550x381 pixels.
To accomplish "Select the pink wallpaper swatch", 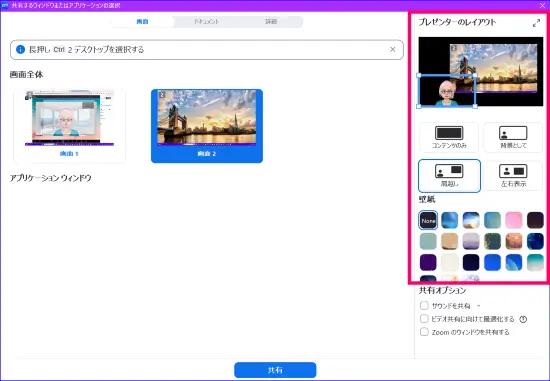I will (514, 220).
